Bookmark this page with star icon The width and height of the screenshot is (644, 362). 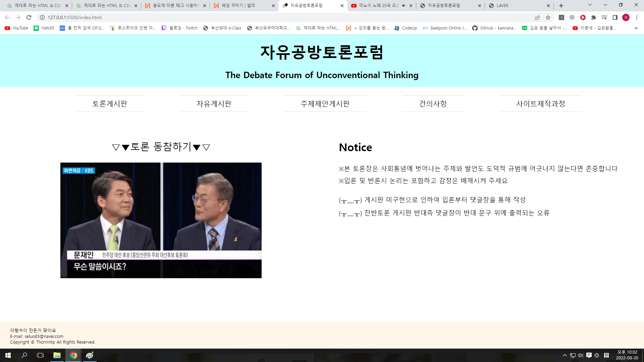pyautogui.click(x=548, y=17)
